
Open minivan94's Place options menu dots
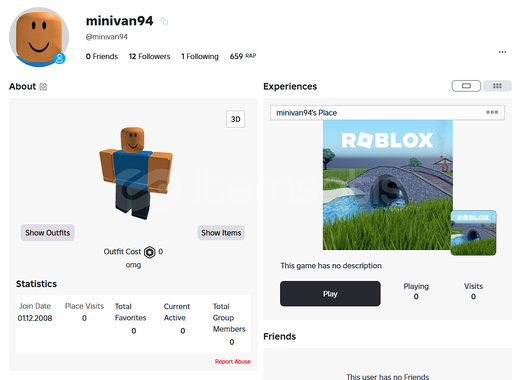(x=492, y=112)
